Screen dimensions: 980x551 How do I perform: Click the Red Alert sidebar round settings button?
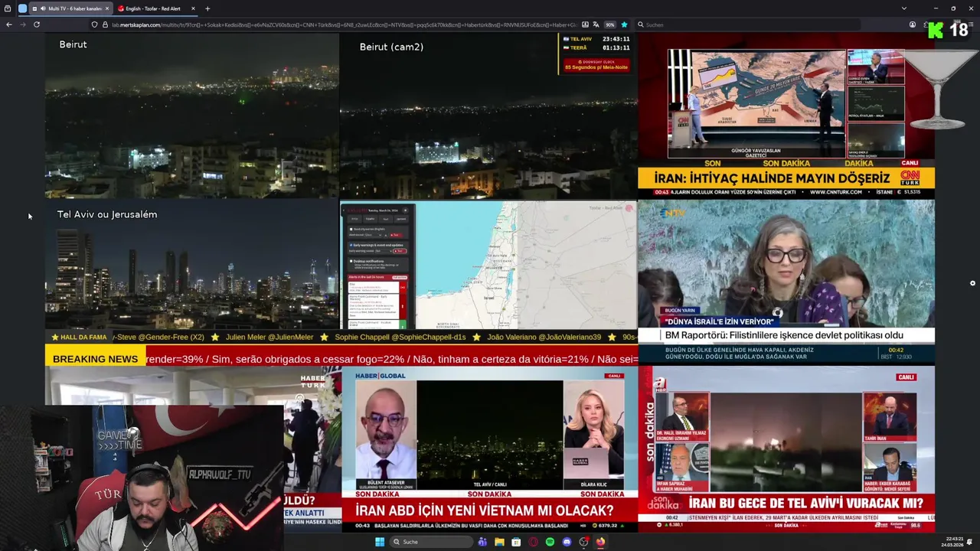[405, 210]
